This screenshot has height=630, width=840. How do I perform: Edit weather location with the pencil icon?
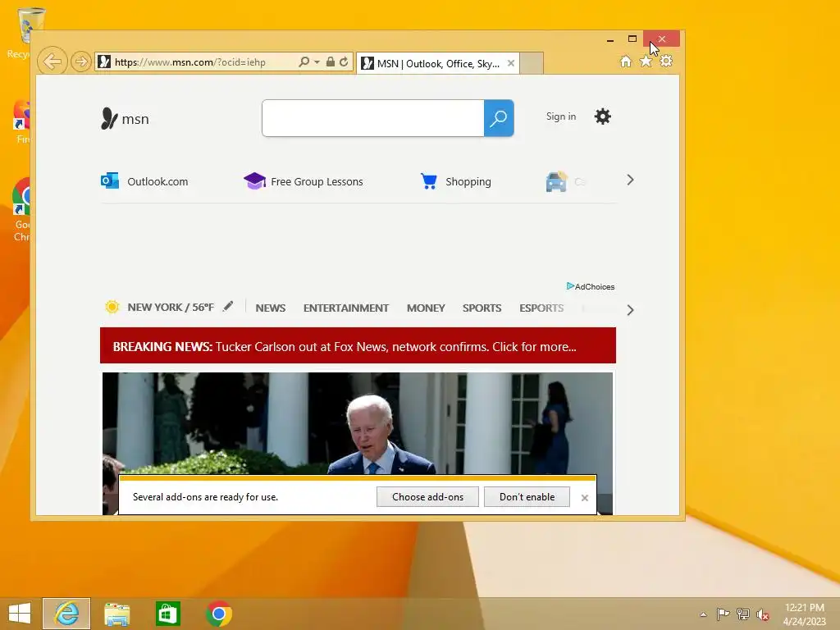click(228, 307)
